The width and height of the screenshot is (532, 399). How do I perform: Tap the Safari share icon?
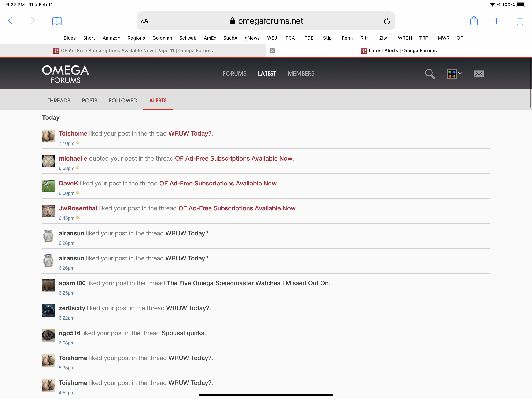tap(474, 21)
